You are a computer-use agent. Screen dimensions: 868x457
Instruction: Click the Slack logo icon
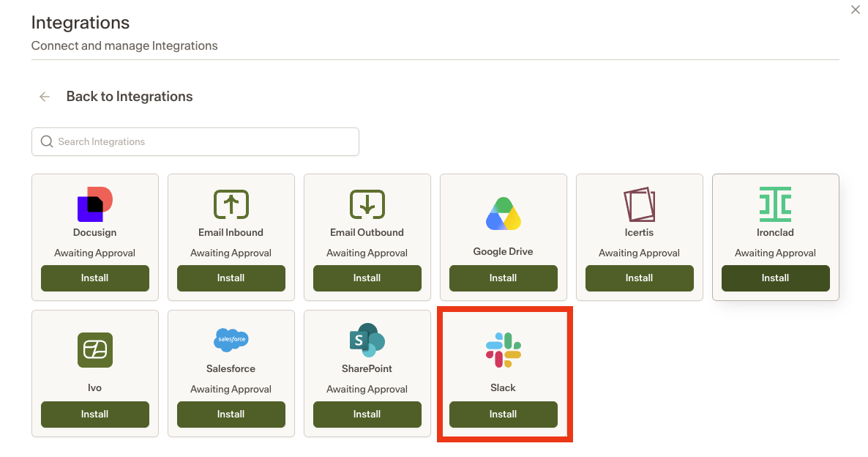[x=504, y=350]
